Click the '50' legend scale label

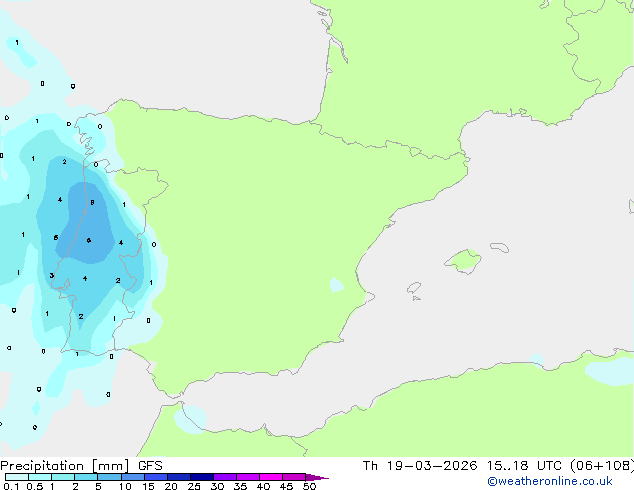(x=309, y=486)
